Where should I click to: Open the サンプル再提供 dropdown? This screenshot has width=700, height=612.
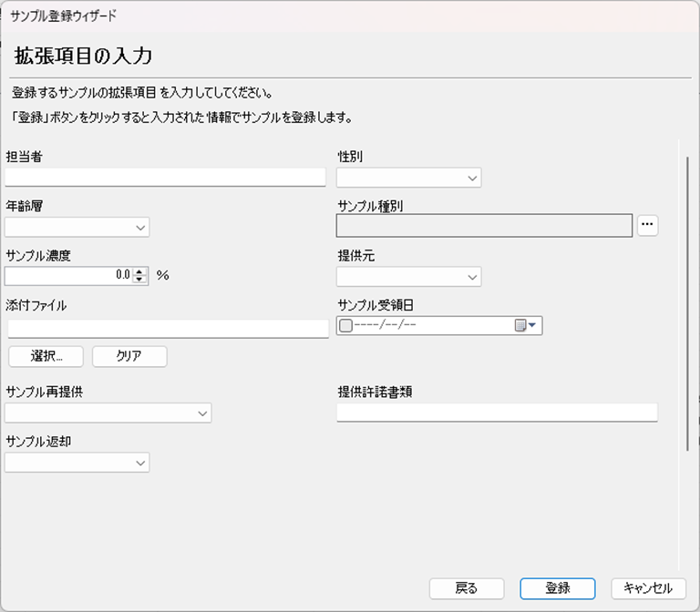pyautogui.click(x=202, y=413)
